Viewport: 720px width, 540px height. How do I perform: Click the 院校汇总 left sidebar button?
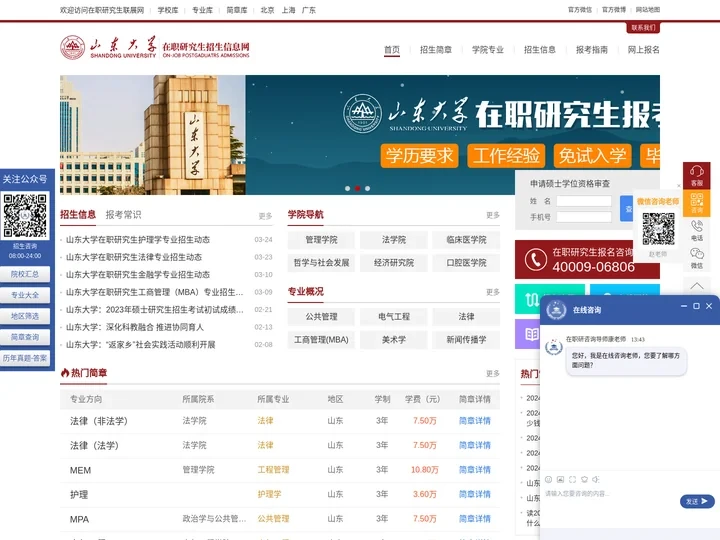(25, 274)
